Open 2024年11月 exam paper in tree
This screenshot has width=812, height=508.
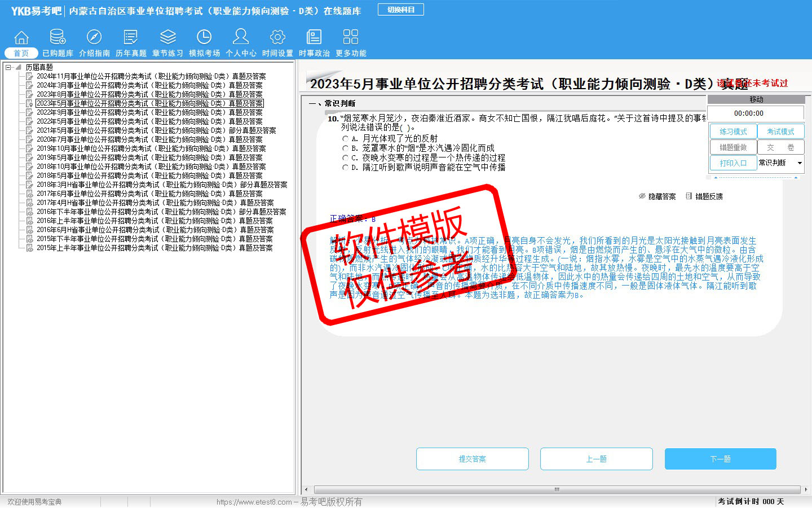(x=151, y=76)
